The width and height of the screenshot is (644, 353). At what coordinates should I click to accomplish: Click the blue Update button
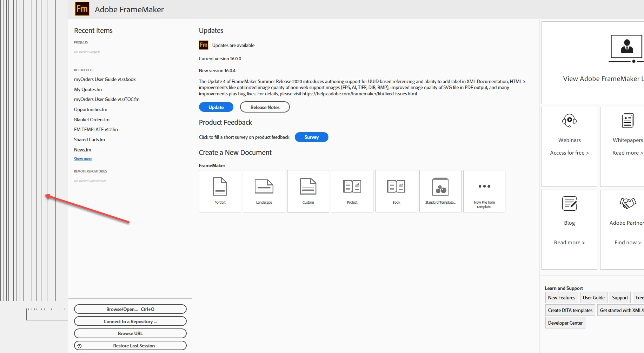(x=216, y=107)
